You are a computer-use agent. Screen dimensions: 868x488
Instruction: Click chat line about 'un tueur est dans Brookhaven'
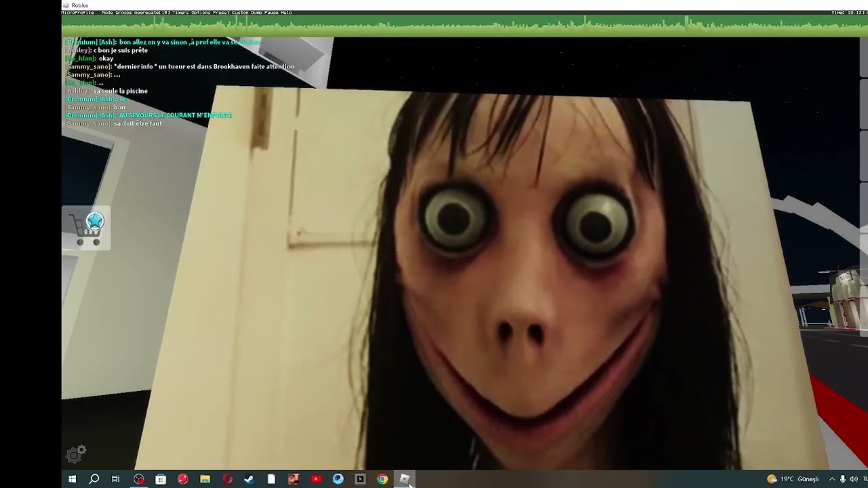tap(180, 66)
